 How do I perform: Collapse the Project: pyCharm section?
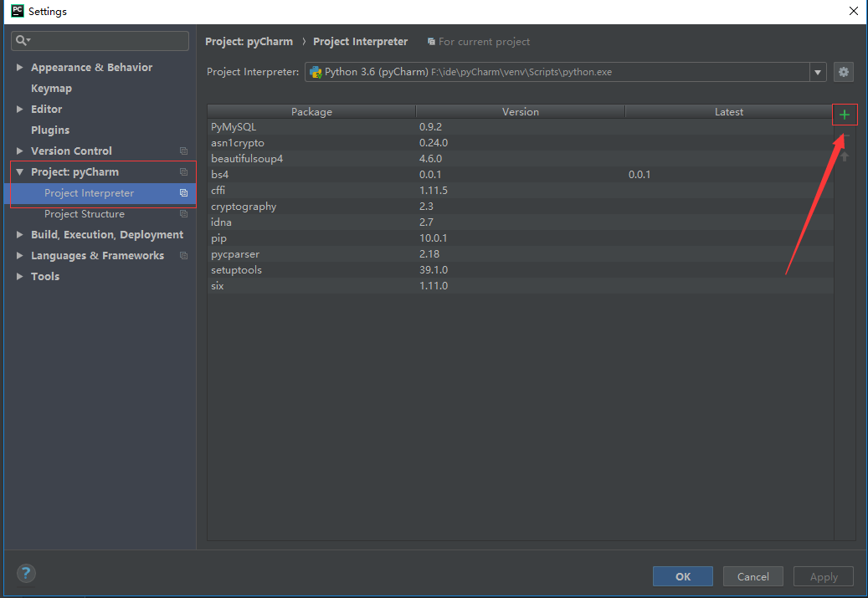pyautogui.click(x=19, y=172)
